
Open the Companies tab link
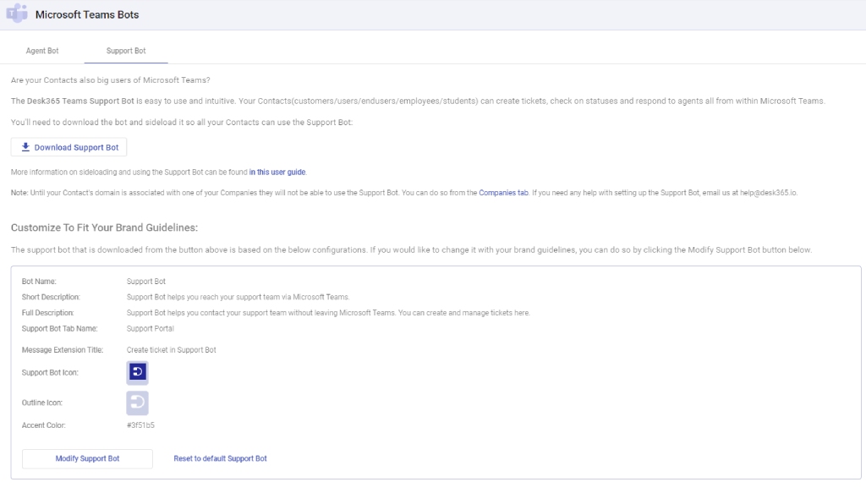503,193
